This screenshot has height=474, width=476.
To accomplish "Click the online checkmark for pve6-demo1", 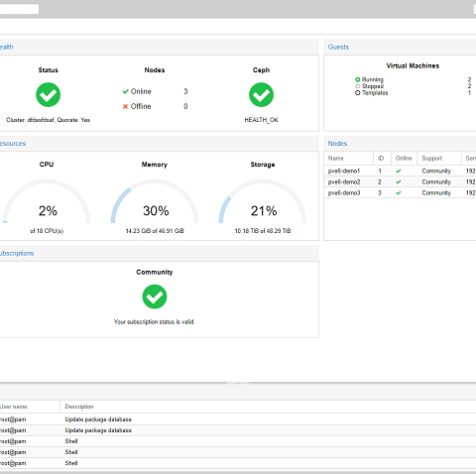I will click(x=399, y=171).
